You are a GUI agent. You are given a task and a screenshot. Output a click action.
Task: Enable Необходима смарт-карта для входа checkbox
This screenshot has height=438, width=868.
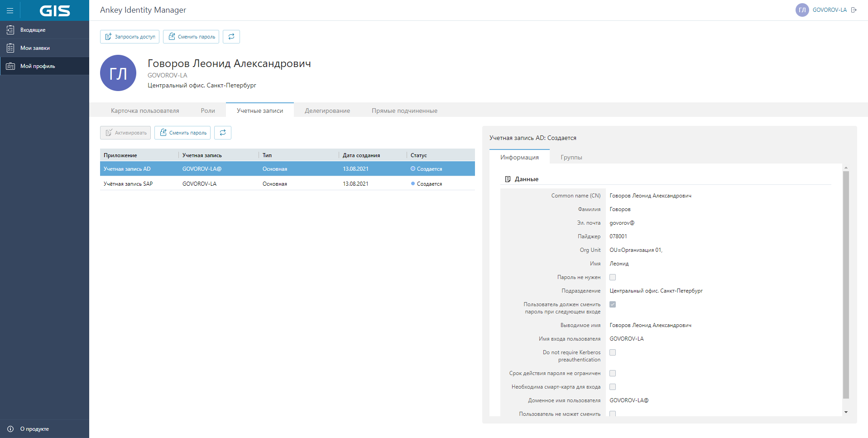pos(613,387)
